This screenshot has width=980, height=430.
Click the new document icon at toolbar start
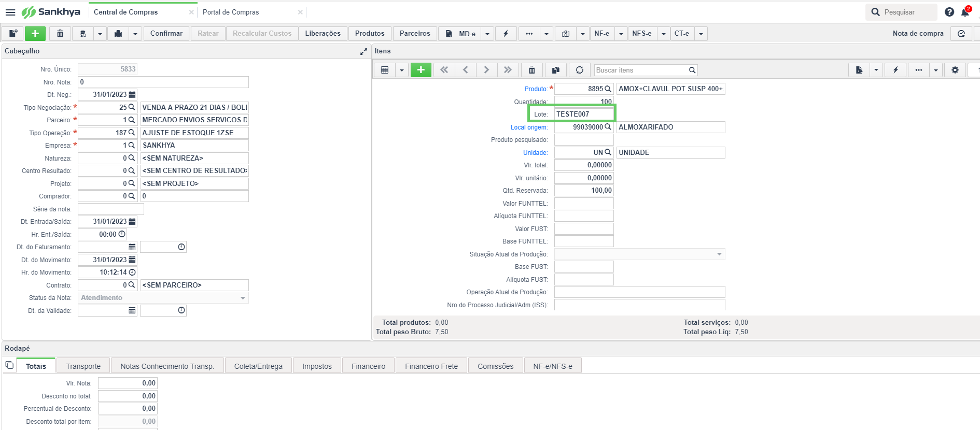pos(13,33)
